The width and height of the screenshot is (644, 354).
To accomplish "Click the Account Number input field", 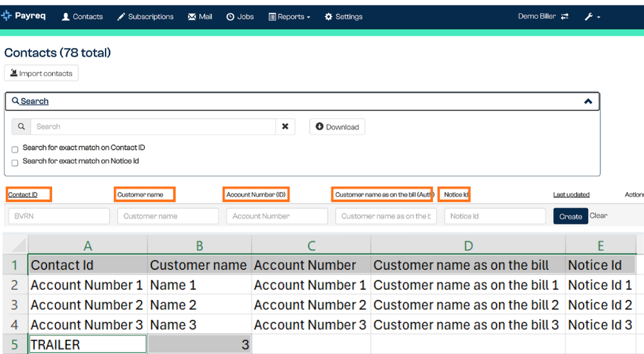I will coord(277,216).
